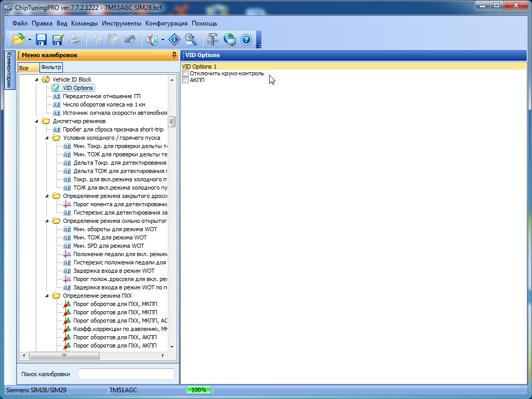Select the Передаточное отношение ГП item
532x399 pixels.
point(102,96)
